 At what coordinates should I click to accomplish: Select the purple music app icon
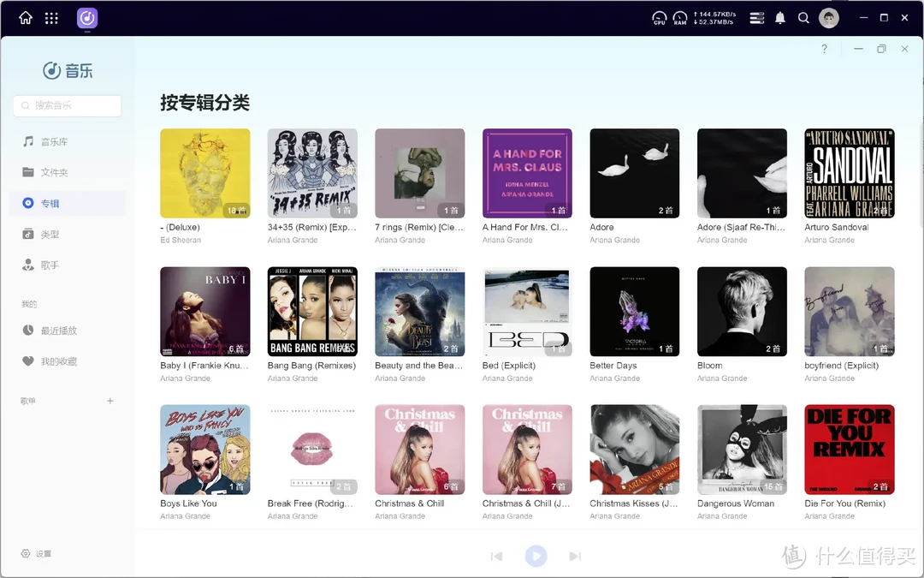click(87, 18)
